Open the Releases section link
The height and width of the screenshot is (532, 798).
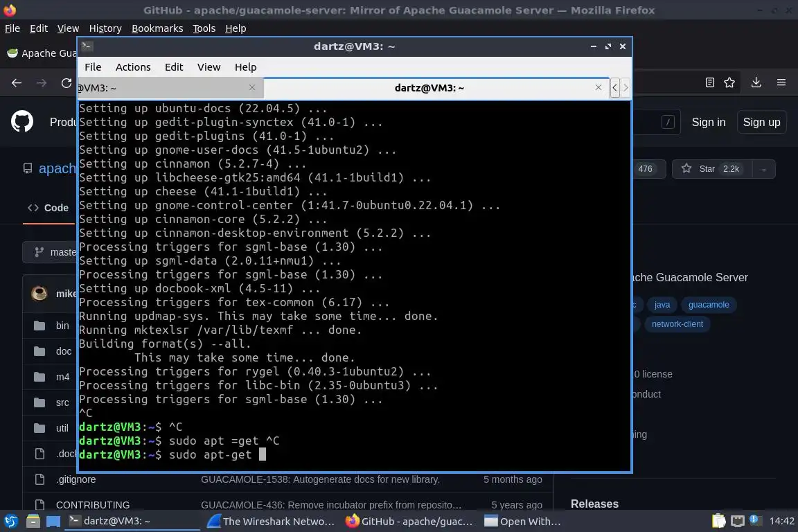pyautogui.click(x=594, y=504)
